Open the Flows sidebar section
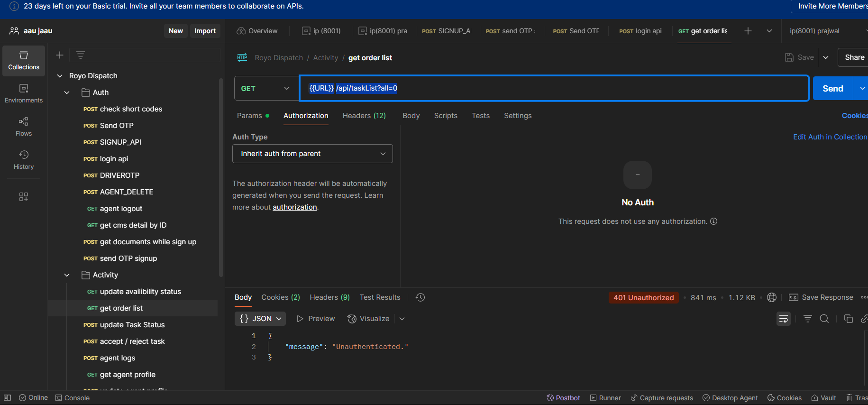868x405 pixels. (x=24, y=127)
